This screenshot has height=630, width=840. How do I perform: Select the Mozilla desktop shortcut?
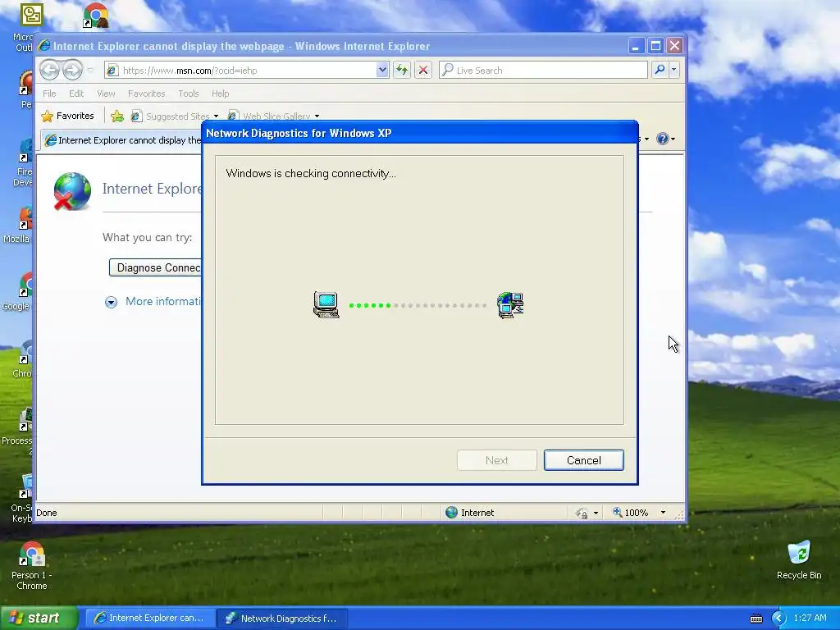pyautogui.click(x=17, y=226)
